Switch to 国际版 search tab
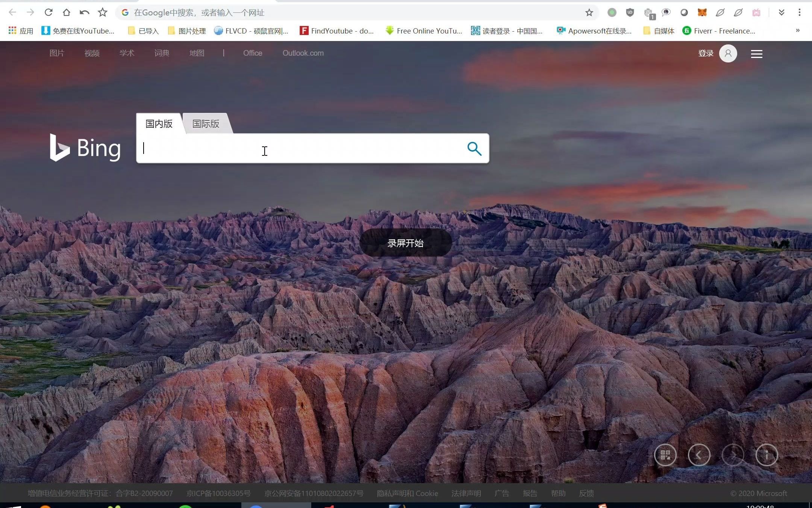Image resolution: width=812 pixels, height=508 pixels. click(206, 124)
